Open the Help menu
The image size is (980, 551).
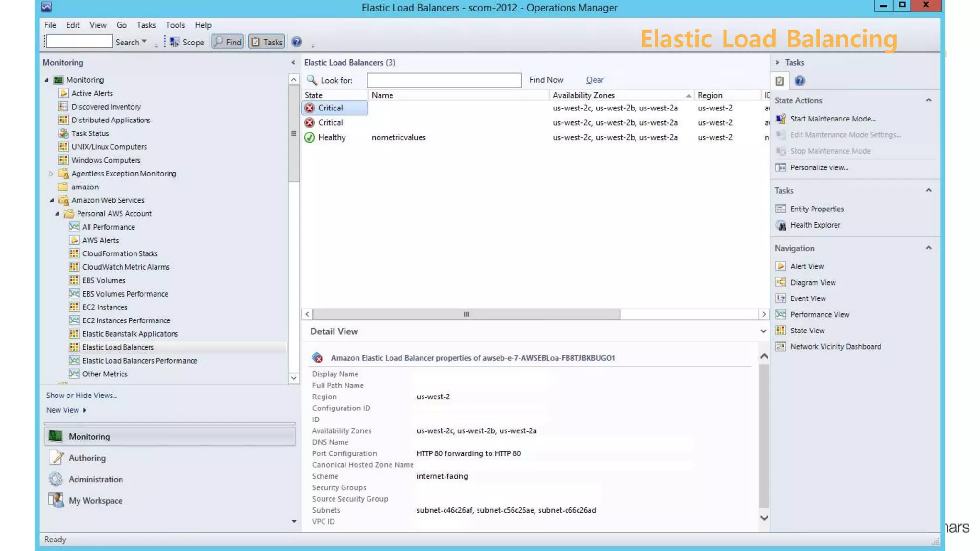pos(203,25)
